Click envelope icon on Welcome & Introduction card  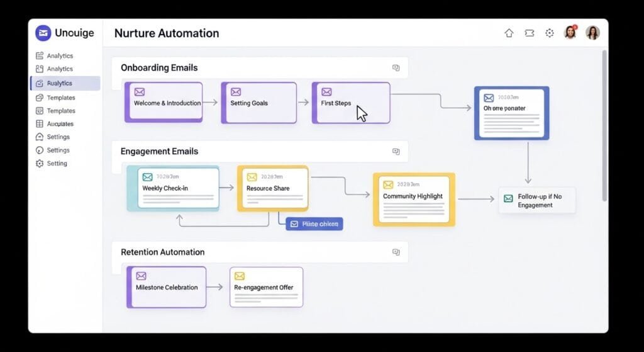[x=140, y=92]
